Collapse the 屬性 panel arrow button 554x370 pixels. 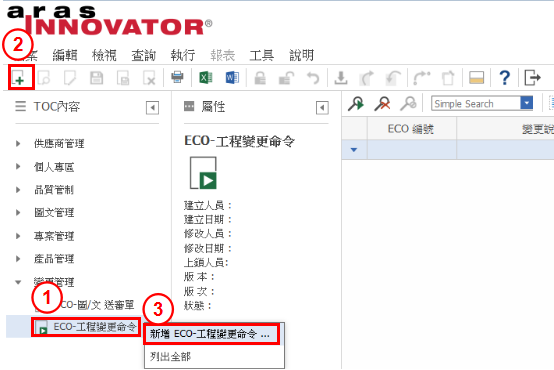322,108
